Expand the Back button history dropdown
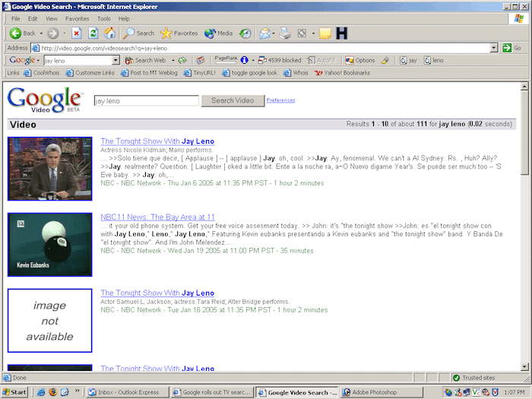532x399 pixels. point(40,33)
